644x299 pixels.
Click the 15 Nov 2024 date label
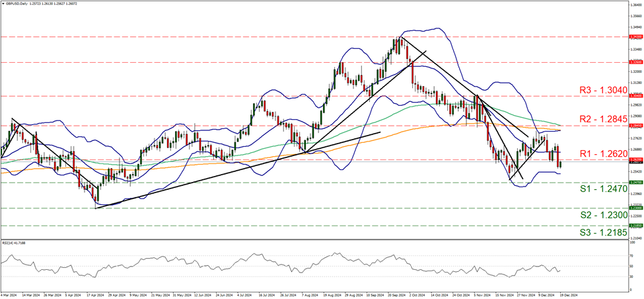click(x=505, y=295)
